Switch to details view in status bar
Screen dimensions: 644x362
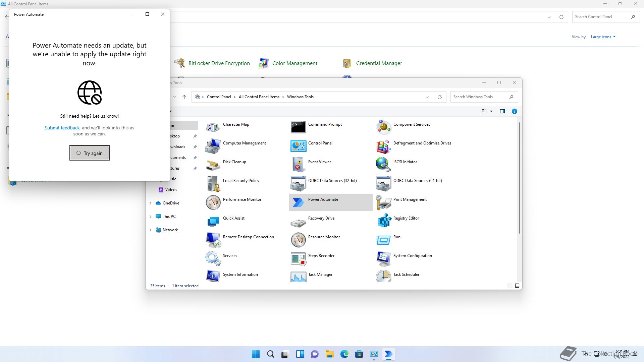509,286
